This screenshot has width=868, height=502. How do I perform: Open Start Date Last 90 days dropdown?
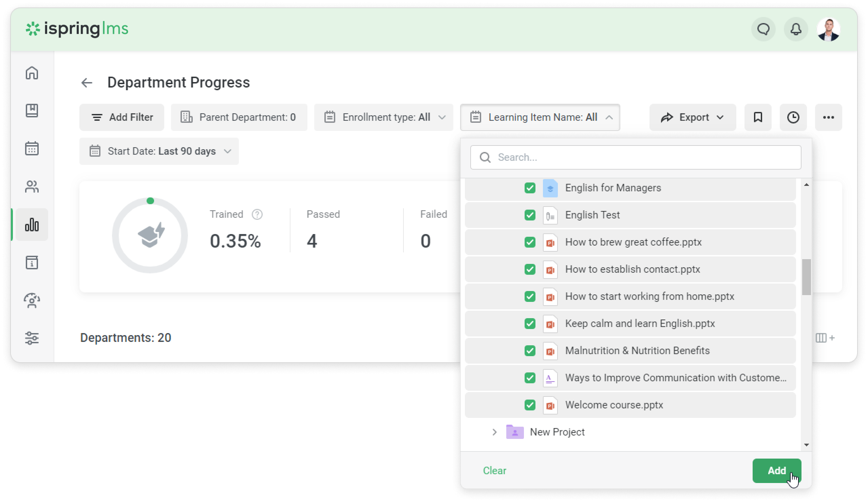click(x=159, y=152)
